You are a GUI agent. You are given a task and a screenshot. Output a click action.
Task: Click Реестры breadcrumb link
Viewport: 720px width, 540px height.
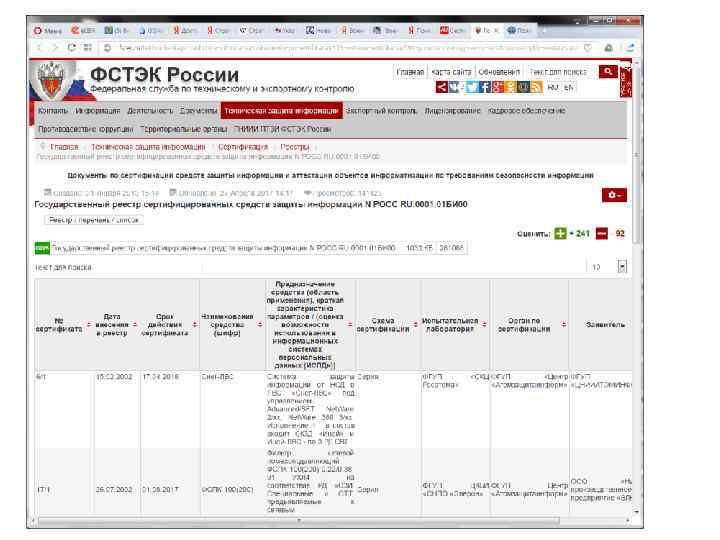294,146
